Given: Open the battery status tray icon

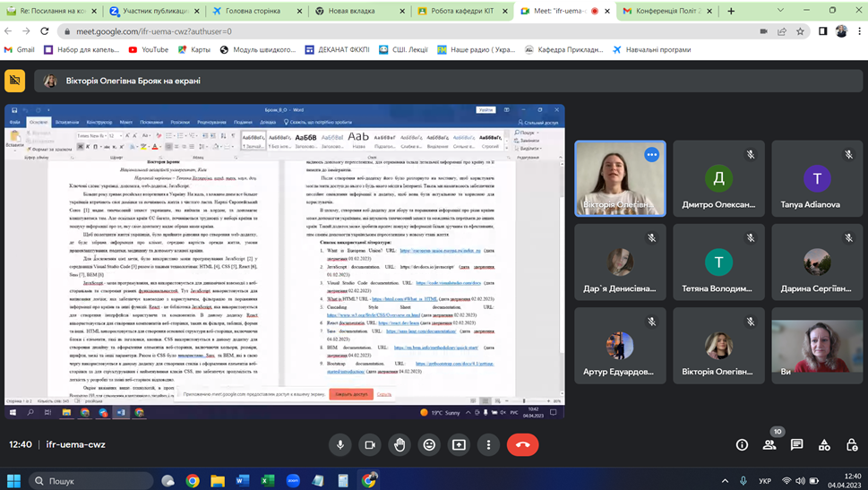Looking at the screenshot, I should point(813,480).
